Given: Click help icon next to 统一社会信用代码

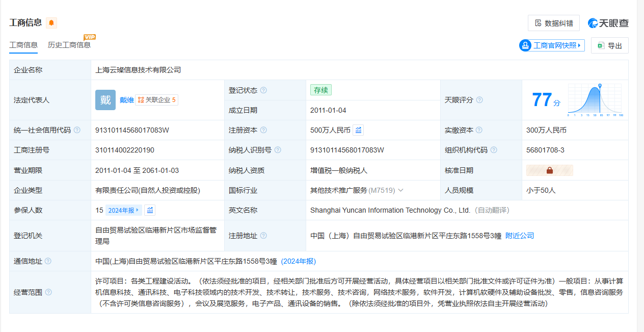Looking at the screenshot, I should (77, 130).
